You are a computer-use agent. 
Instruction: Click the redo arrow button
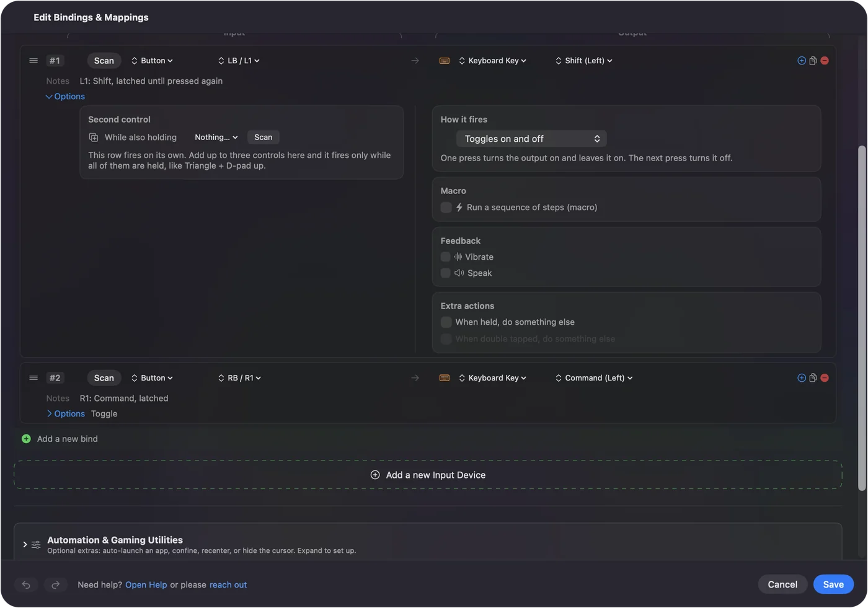tap(55, 584)
